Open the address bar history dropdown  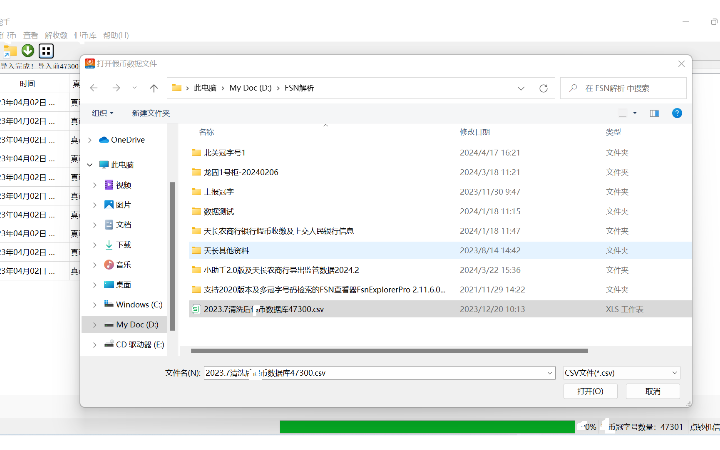521,88
